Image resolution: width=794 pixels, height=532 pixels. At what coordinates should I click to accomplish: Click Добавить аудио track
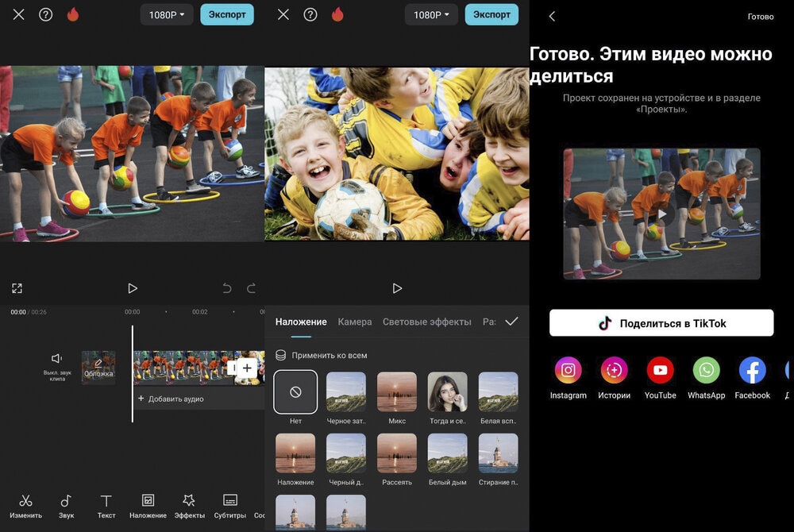(172, 399)
